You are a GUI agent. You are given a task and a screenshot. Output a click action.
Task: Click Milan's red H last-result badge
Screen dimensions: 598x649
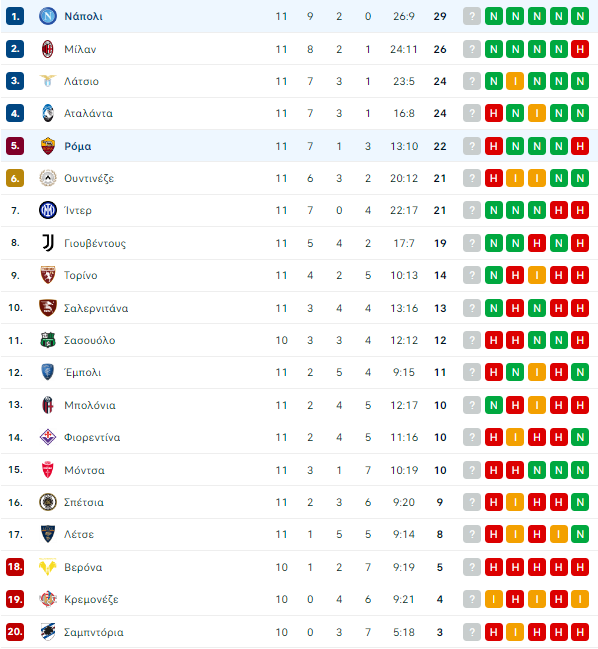[x=580, y=49]
